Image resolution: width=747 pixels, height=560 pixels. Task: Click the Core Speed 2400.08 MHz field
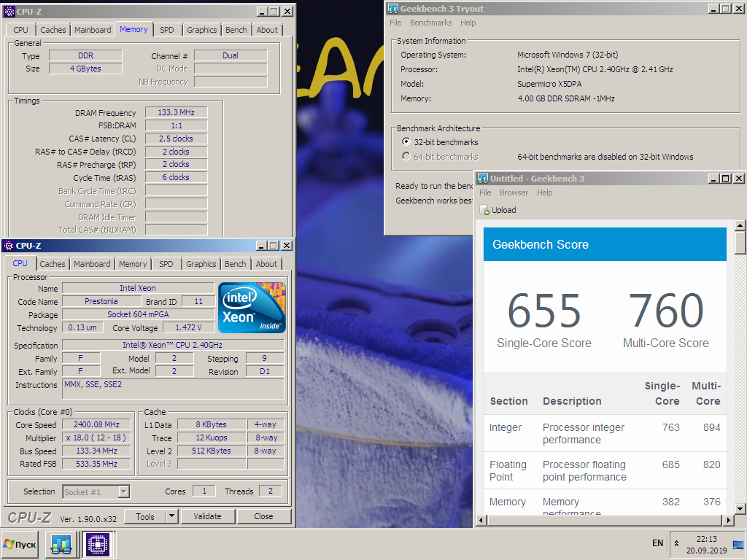[x=97, y=425]
